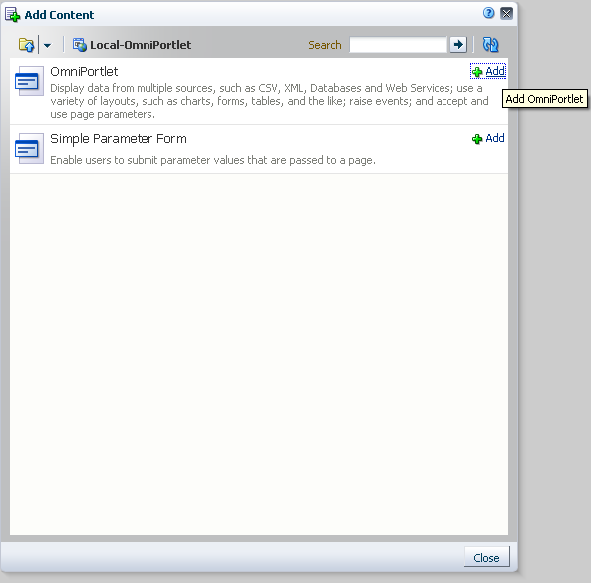Open help via the question mark icon
592x583 pixels.
tap(489, 13)
